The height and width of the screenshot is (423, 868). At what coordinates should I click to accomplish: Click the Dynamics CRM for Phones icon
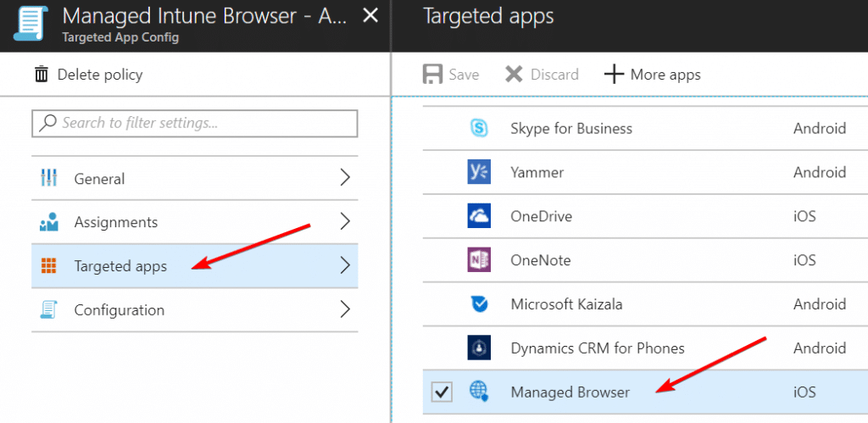coord(479,348)
